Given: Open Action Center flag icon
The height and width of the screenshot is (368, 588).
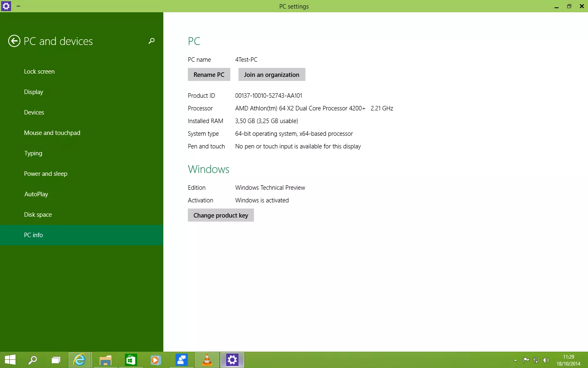Looking at the screenshot, I should (526, 360).
